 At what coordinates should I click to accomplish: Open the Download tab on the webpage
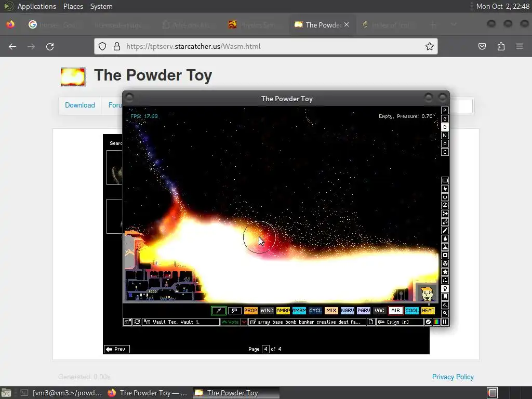80,105
